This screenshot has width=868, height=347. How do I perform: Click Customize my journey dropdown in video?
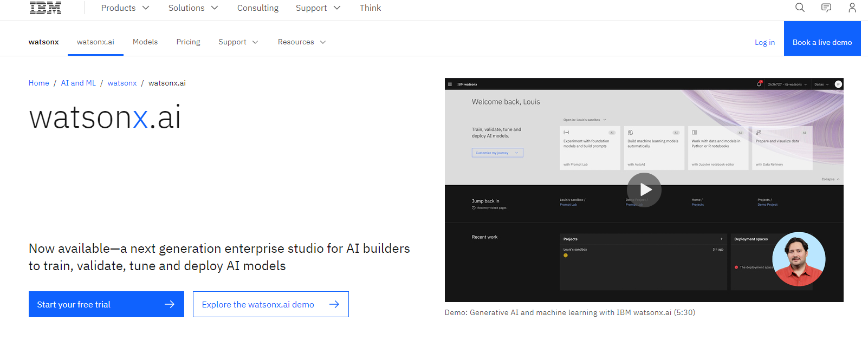[x=497, y=153]
